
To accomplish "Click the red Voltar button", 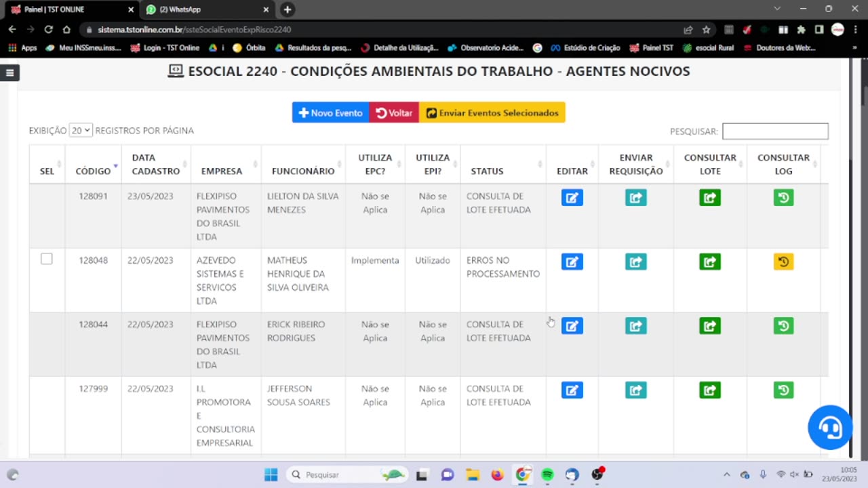I will click(394, 113).
